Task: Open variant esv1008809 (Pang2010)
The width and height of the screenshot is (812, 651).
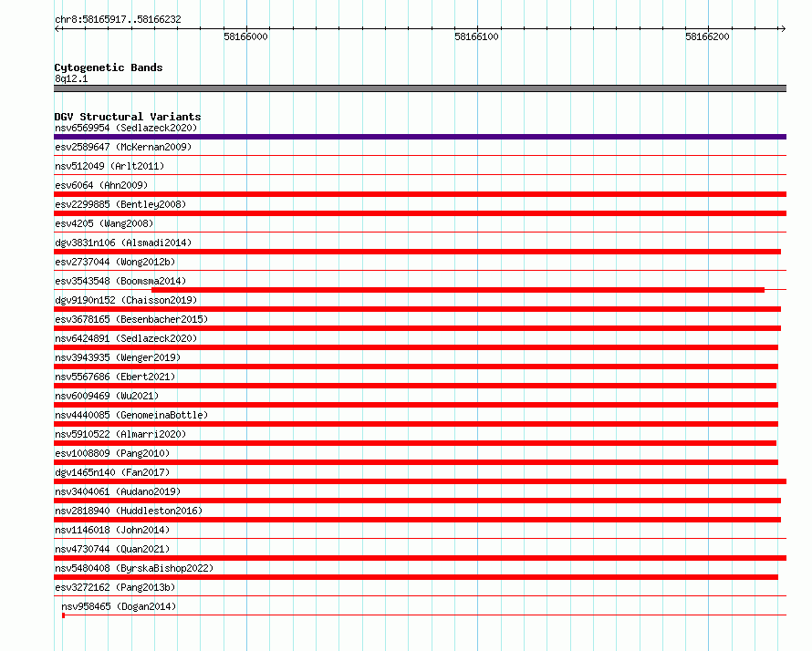Action: [112, 453]
